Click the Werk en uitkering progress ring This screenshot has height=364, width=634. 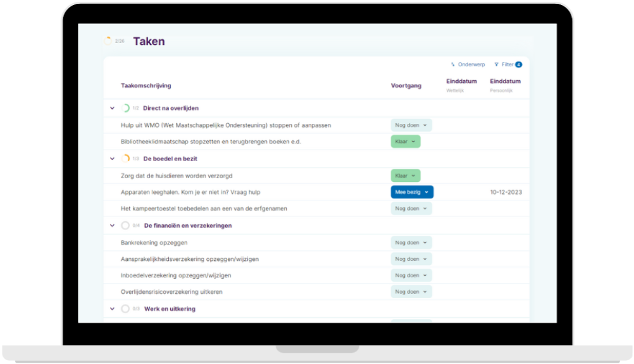click(125, 309)
